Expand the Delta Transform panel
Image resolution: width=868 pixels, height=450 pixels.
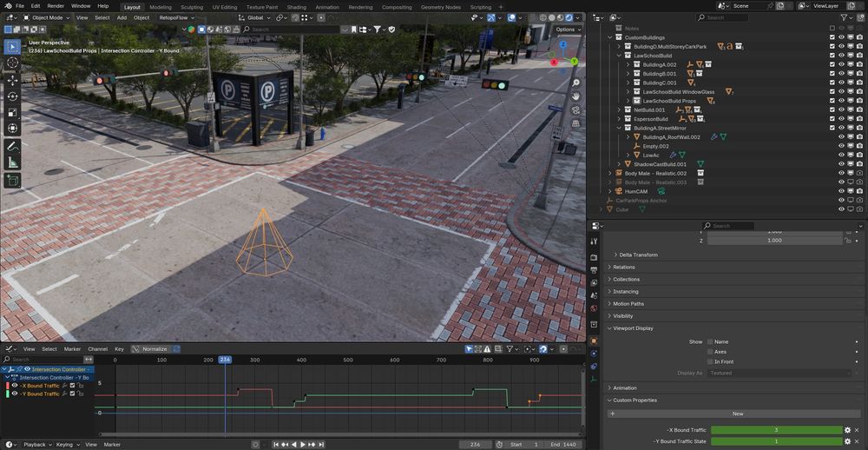tap(638, 255)
